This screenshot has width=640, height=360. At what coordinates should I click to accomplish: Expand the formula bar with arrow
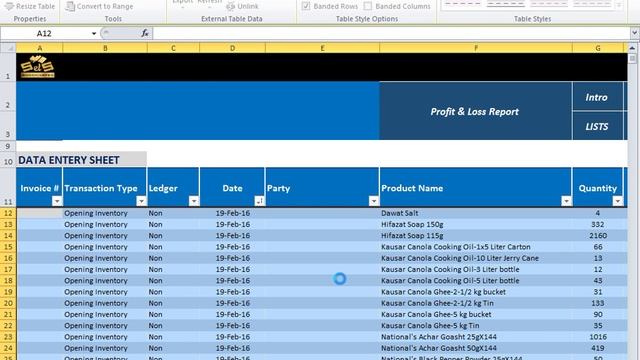coord(634,33)
